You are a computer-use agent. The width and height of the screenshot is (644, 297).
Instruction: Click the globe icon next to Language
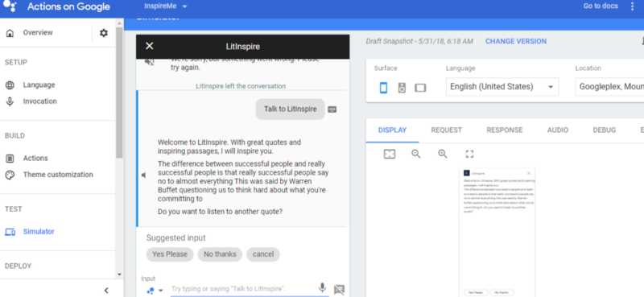click(x=10, y=85)
